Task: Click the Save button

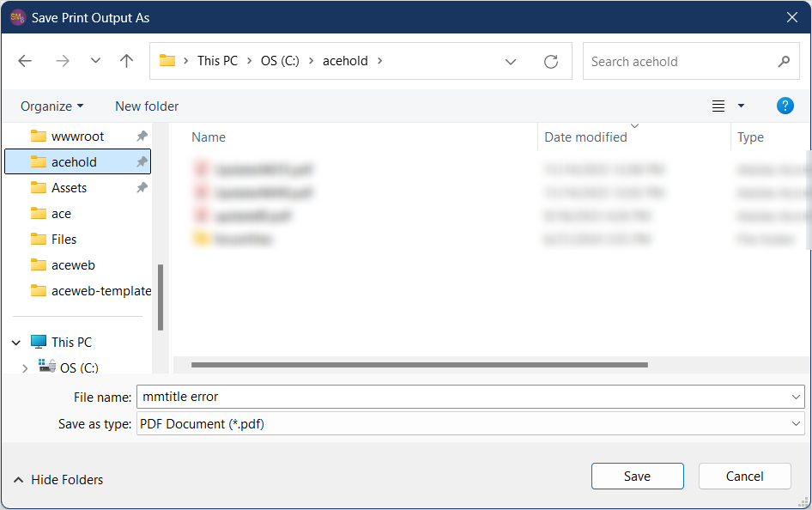Action: [637, 476]
